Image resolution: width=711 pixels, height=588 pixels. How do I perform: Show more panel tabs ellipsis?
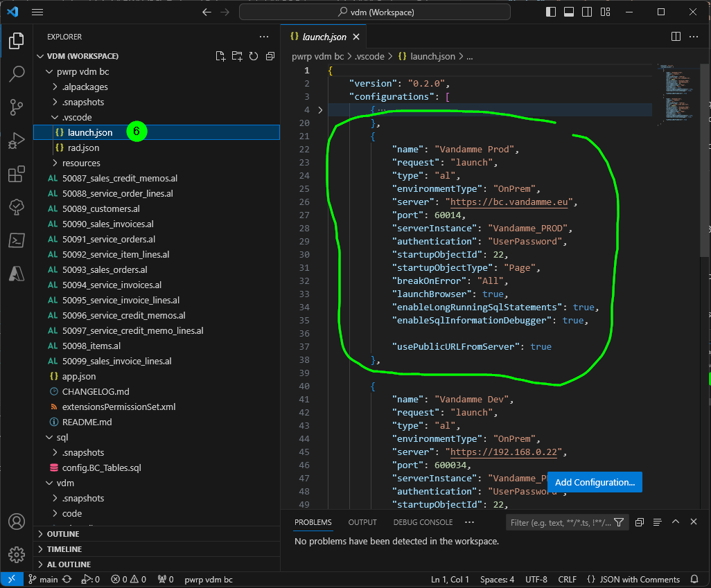(469, 522)
